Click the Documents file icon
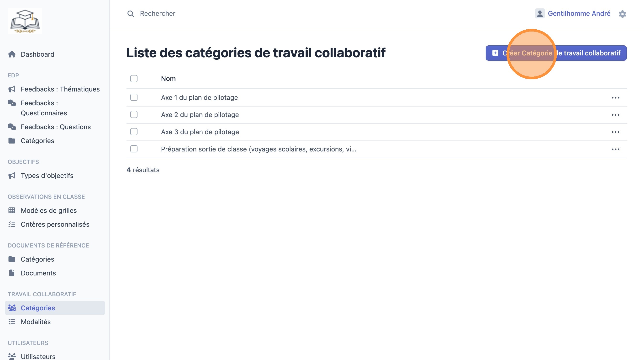The height and width of the screenshot is (360, 644). coord(12,273)
